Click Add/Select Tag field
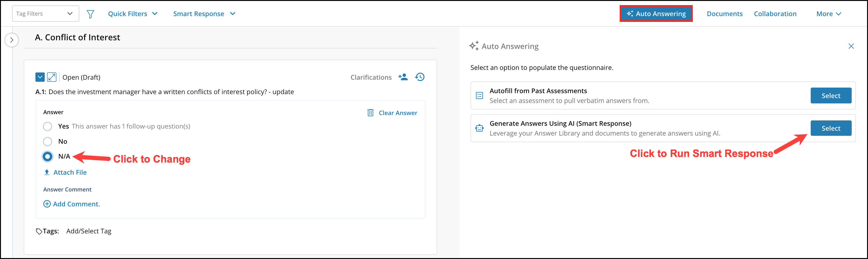The image size is (868, 259). click(x=89, y=231)
